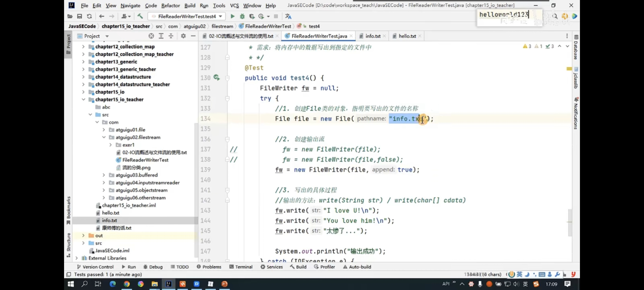644x290 pixels.
Task: Click the Build Project hammer icon
Action: point(140,16)
